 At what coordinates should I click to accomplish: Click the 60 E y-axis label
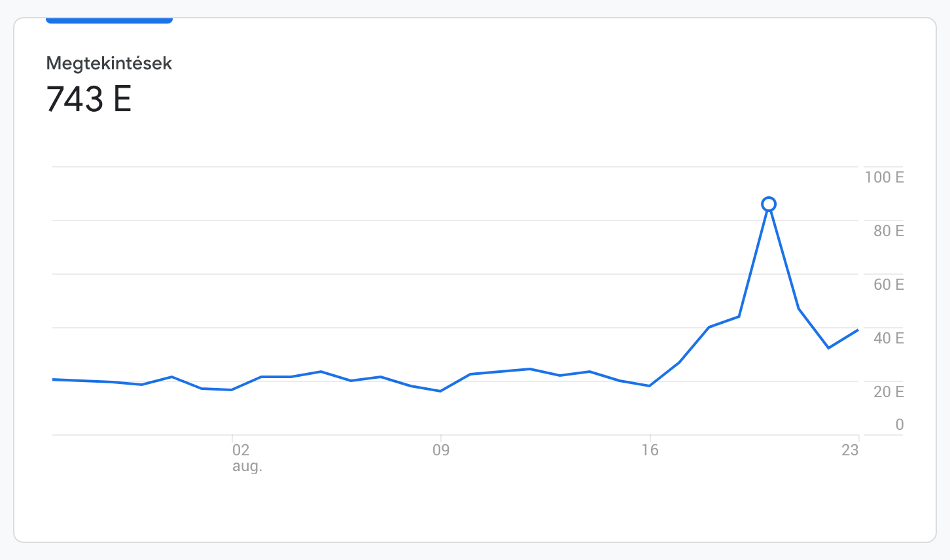click(x=888, y=285)
